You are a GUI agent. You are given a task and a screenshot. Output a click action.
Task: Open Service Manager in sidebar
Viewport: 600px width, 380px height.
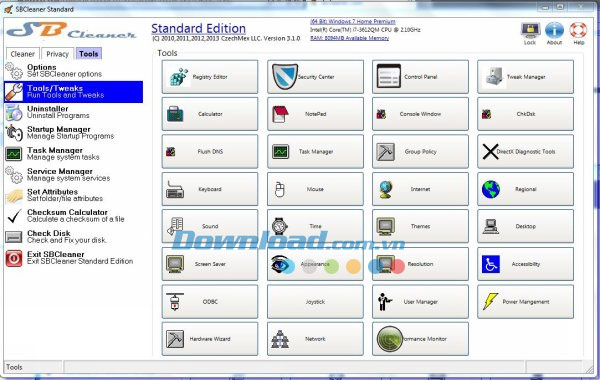point(73,175)
